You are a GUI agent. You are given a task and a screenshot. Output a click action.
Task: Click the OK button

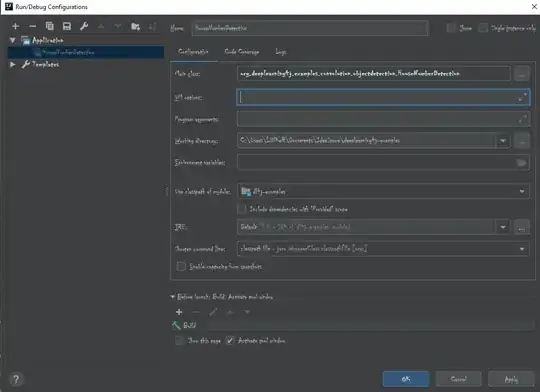pyautogui.click(x=406, y=379)
